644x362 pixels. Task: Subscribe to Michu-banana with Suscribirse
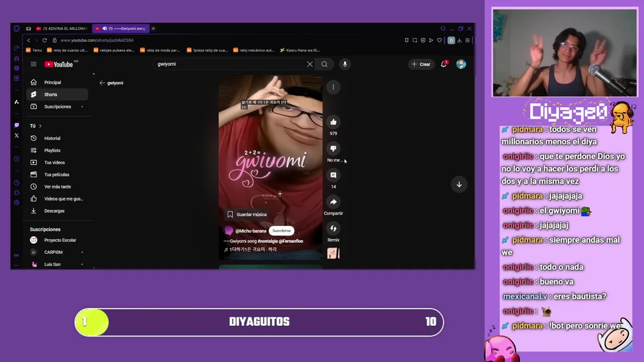[281, 231]
